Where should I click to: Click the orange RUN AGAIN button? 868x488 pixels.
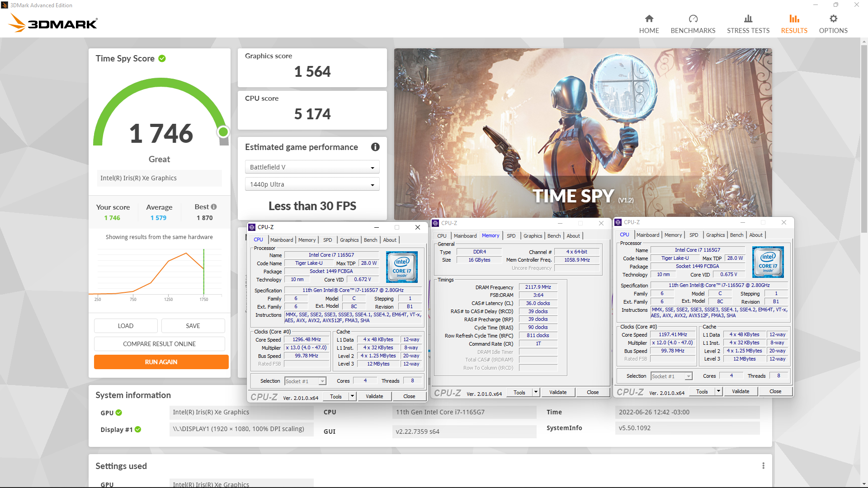(161, 362)
